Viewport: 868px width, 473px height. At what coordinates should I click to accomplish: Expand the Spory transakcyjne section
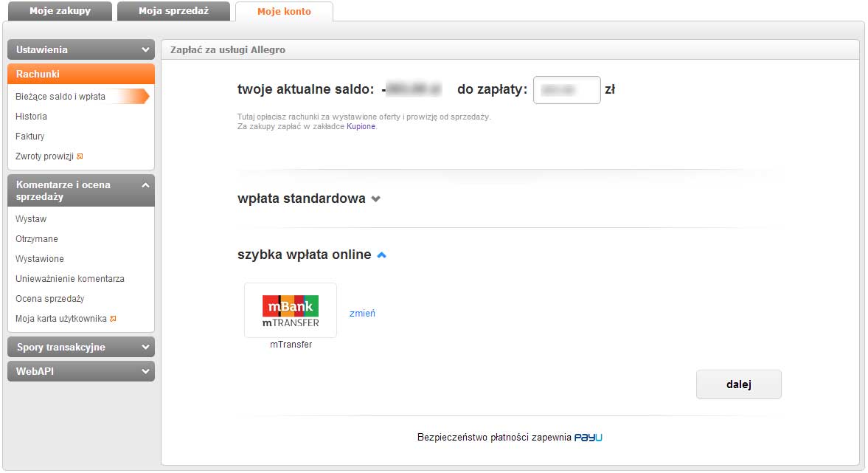pos(145,348)
